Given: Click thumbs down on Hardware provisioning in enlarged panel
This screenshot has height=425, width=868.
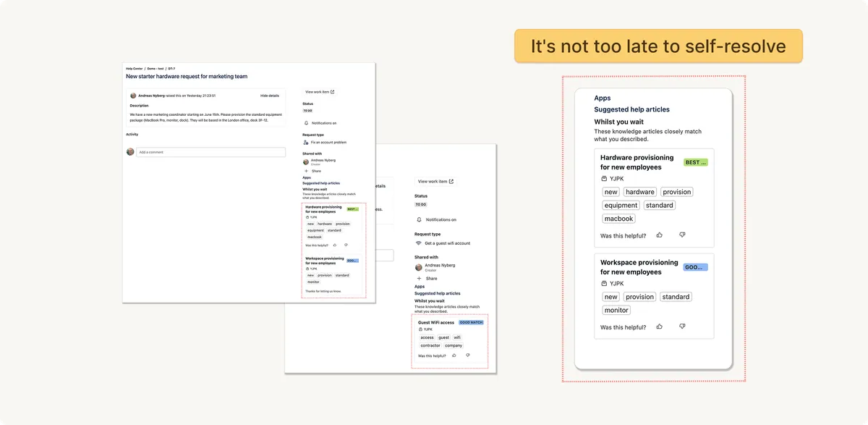Looking at the screenshot, I should (x=682, y=235).
